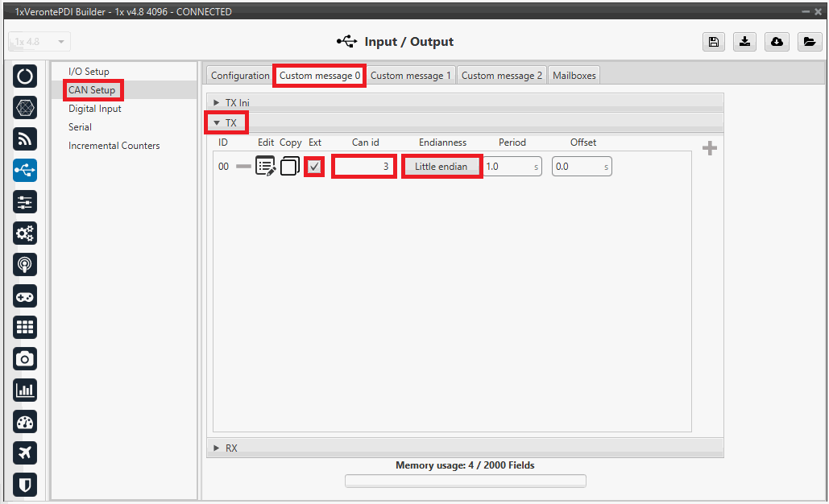Viewport: 829px width, 504px height.
Task: Click the Edit message icon in row 00
Action: point(266,167)
